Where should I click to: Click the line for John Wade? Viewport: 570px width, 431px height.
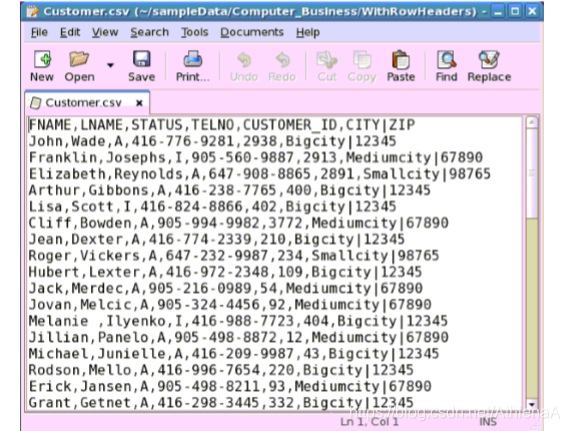click(212, 141)
